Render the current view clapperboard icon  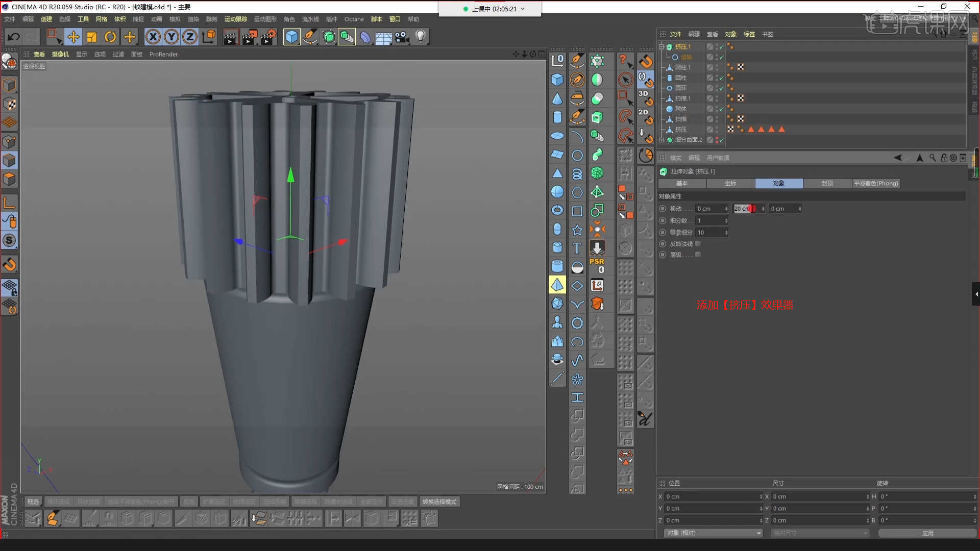230,37
